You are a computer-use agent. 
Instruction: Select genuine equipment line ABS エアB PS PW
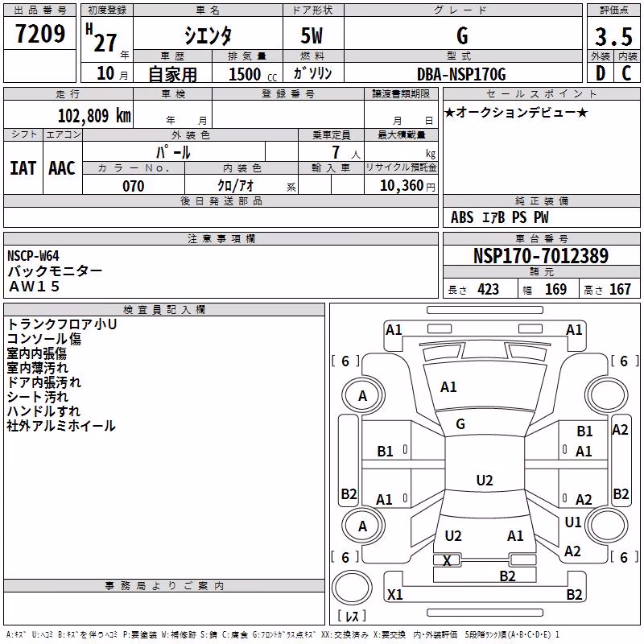coord(499,217)
